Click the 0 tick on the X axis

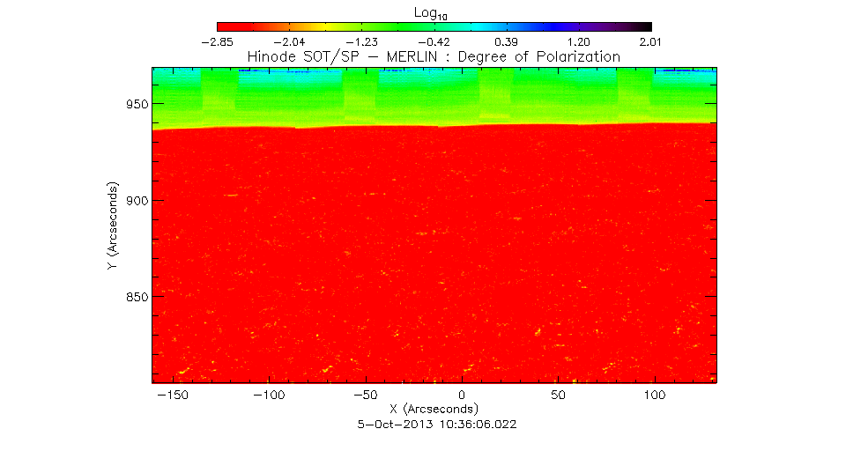[x=462, y=396]
